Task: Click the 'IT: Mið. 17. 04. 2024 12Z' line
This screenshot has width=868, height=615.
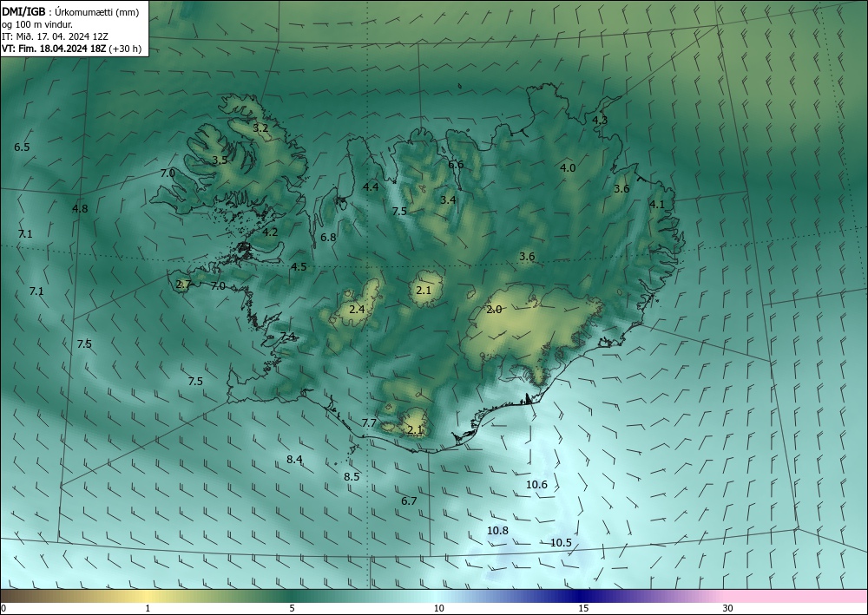Action: pos(55,36)
